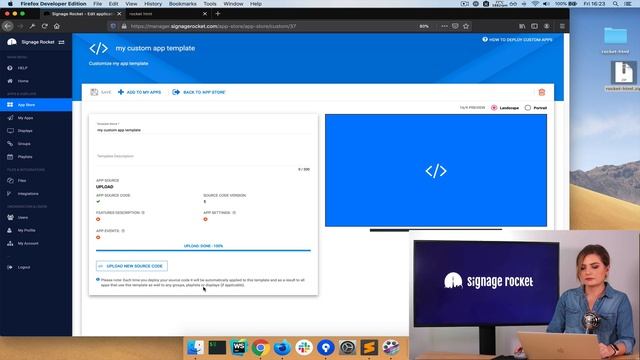Open Playlists in the sidebar

(x=24, y=157)
